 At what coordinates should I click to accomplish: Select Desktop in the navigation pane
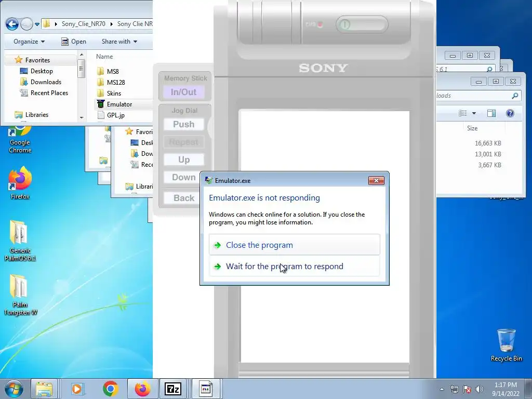(x=42, y=71)
